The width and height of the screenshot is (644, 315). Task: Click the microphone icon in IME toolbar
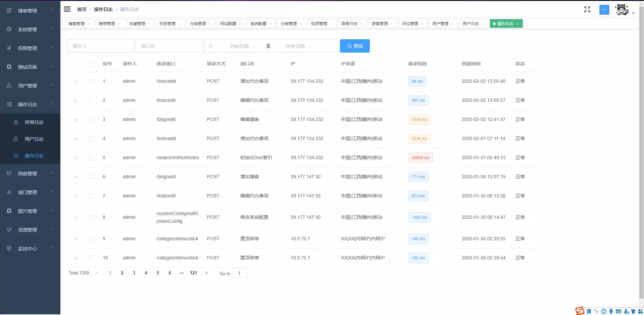tap(611, 311)
